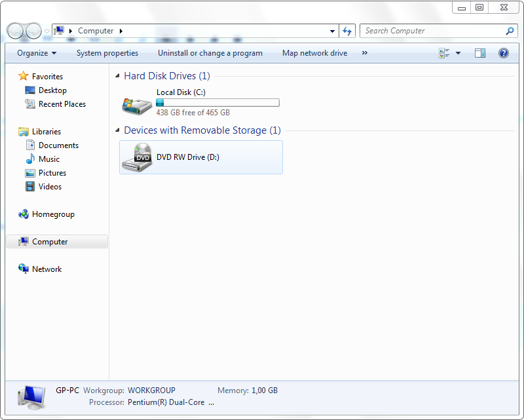524x420 pixels.
Task: Click the Change your view icon
Action: (x=445, y=53)
